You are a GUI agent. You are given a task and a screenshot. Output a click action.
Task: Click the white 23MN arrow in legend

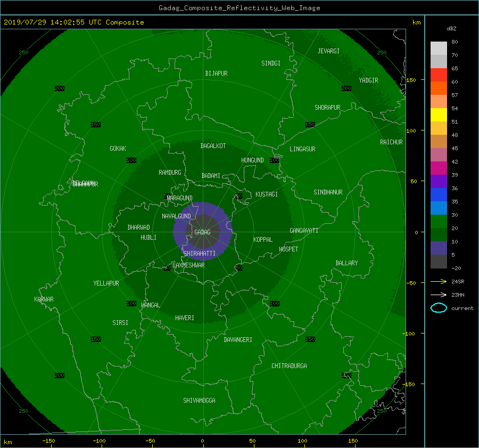439,295
